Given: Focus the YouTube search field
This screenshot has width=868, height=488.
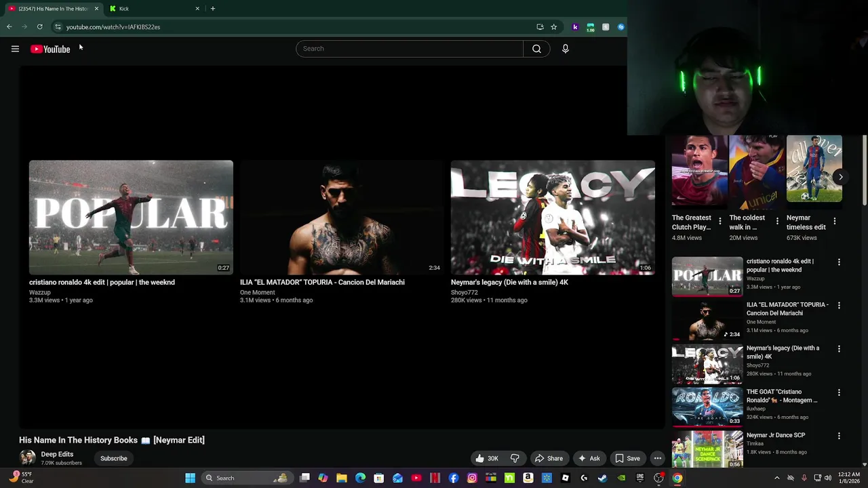Looking at the screenshot, I should point(410,49).
